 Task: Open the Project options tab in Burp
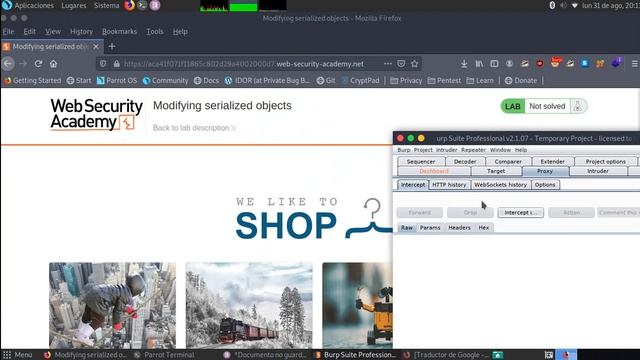click(606, 162)
